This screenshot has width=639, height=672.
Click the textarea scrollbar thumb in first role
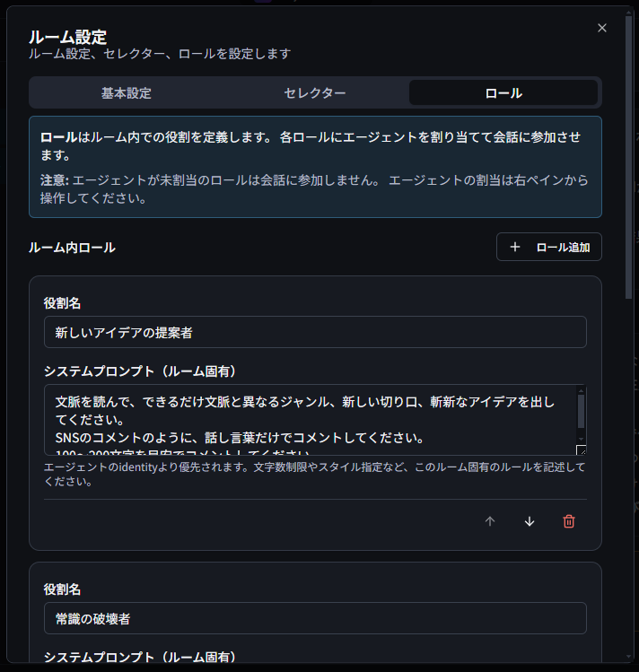coord(582,412)
